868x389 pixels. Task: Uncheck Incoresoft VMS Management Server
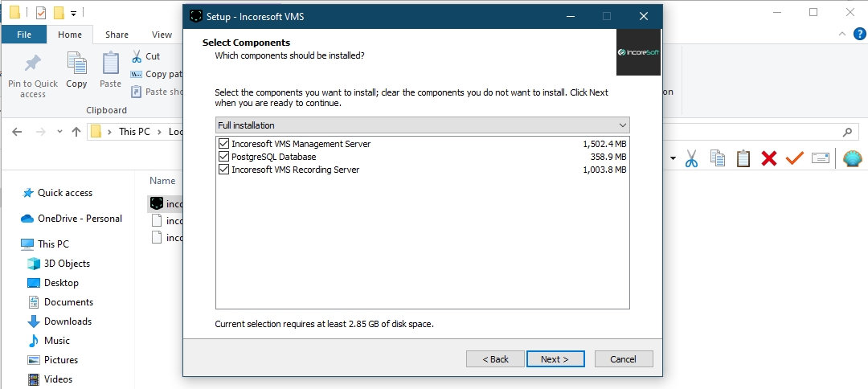tap(223, 144)
